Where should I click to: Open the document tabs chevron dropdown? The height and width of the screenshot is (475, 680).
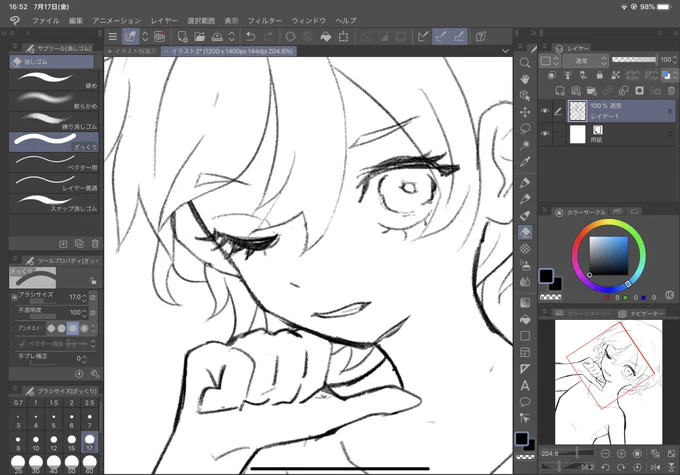coord(505,51)
